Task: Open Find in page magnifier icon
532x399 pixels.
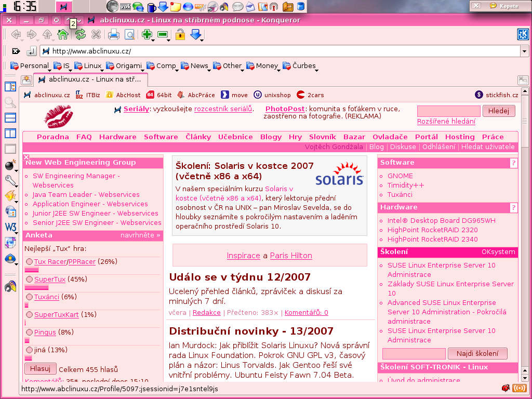Action: coord(129,35)
